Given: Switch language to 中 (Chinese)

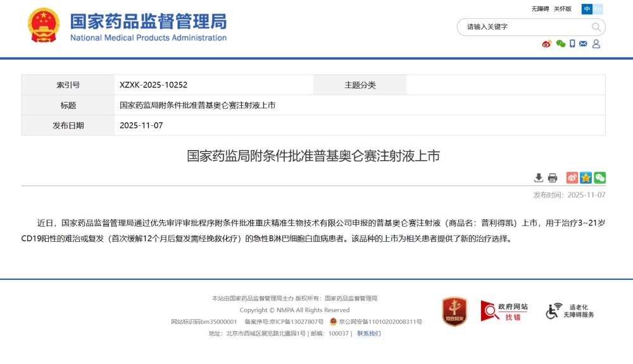Looking at the screenshot, I should (x=587, y=9).
